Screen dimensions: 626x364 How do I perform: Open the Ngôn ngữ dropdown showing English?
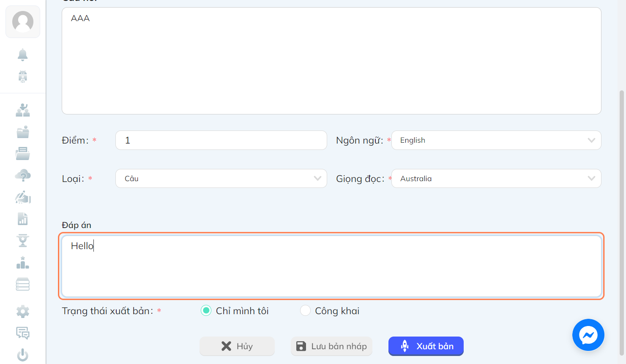tap(496, 140)
